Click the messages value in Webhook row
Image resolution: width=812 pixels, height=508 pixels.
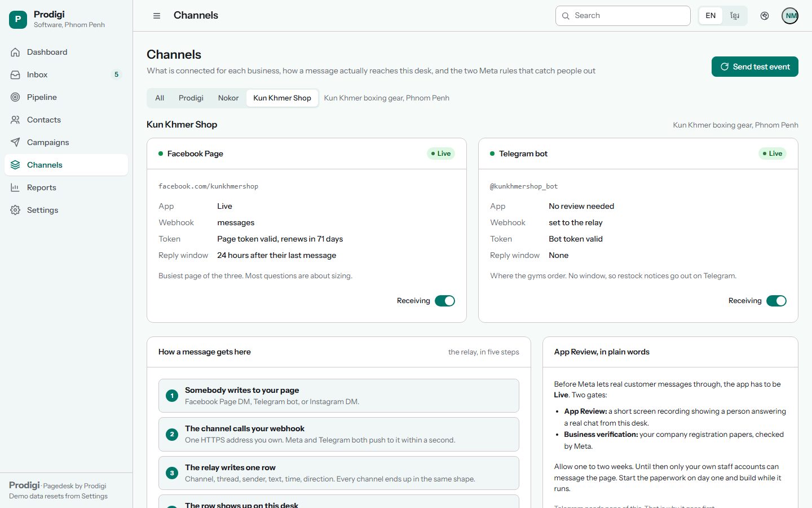tap(236, 222)
